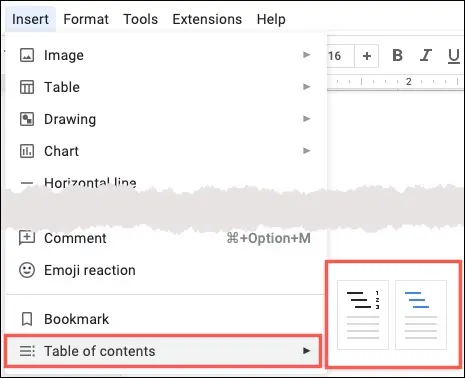
Task: Click the font size 16 field
Action: click(x=340, y=56)
